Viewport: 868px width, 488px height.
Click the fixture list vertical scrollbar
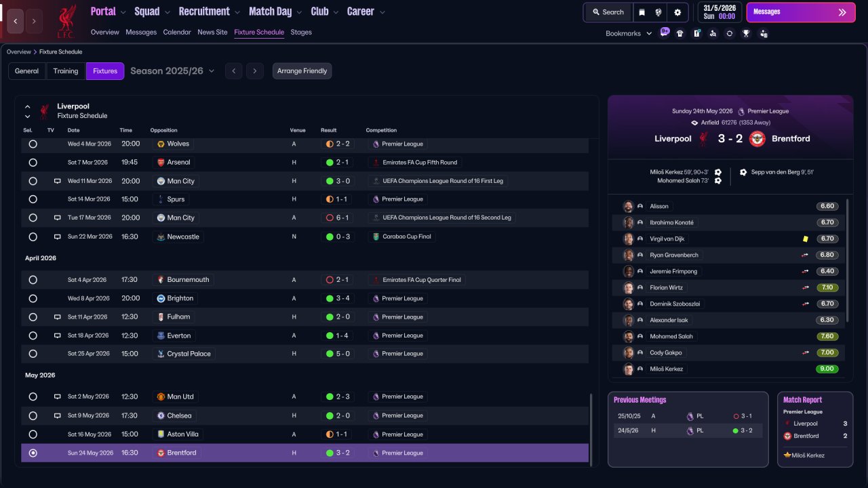591,430
